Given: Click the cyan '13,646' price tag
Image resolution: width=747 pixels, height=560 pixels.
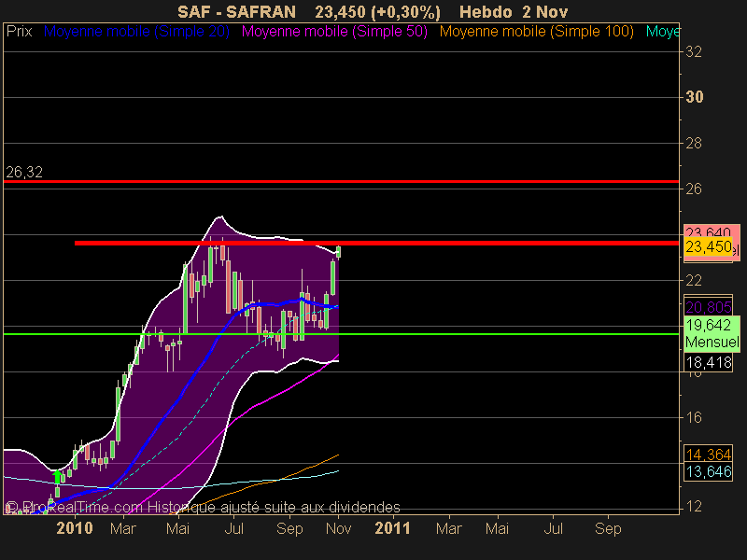Looking at the screenshot, I should (x=708, y=471).
